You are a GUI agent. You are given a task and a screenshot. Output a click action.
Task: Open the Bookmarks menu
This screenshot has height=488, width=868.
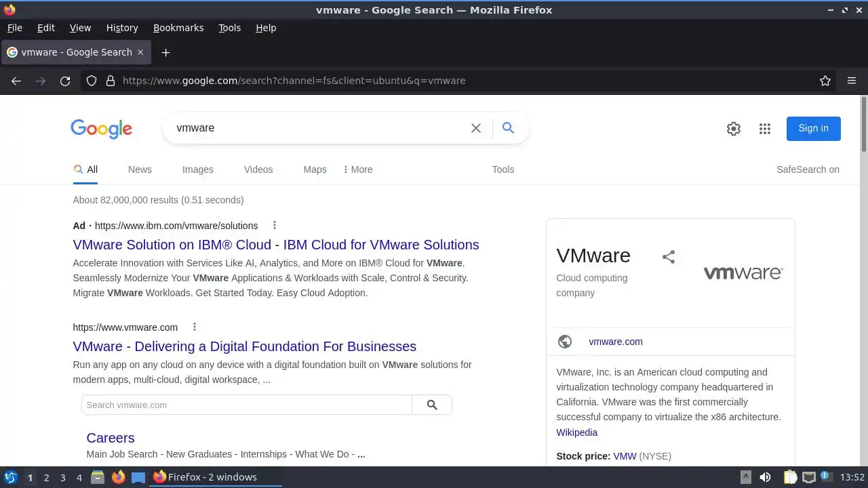click(178, 28)
